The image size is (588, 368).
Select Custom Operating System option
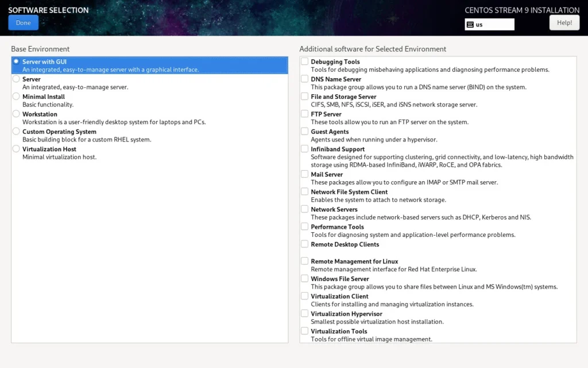(x=16, y=131)
